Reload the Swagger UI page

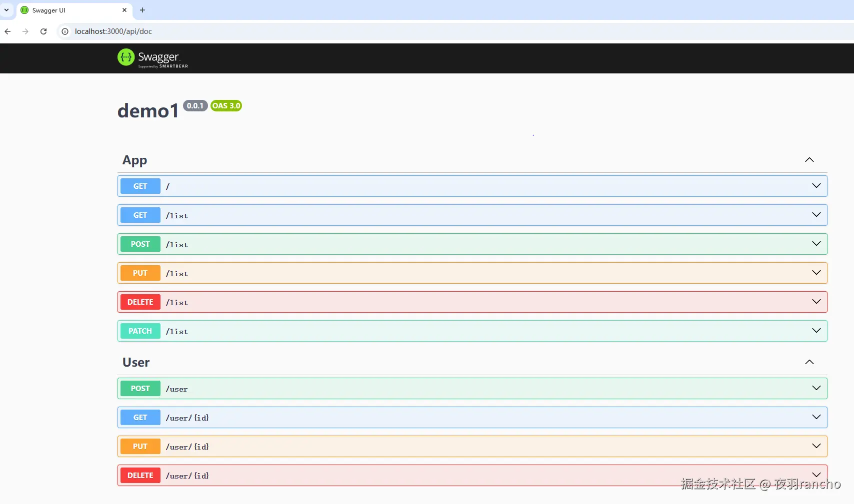[43, 31]
